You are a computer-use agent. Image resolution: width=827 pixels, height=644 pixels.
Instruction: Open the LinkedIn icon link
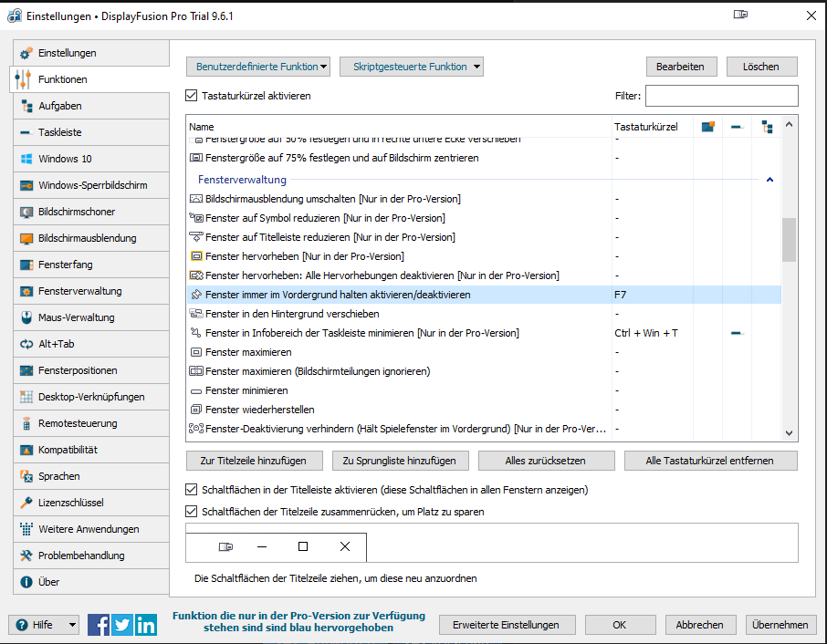[x=145, y=625]
